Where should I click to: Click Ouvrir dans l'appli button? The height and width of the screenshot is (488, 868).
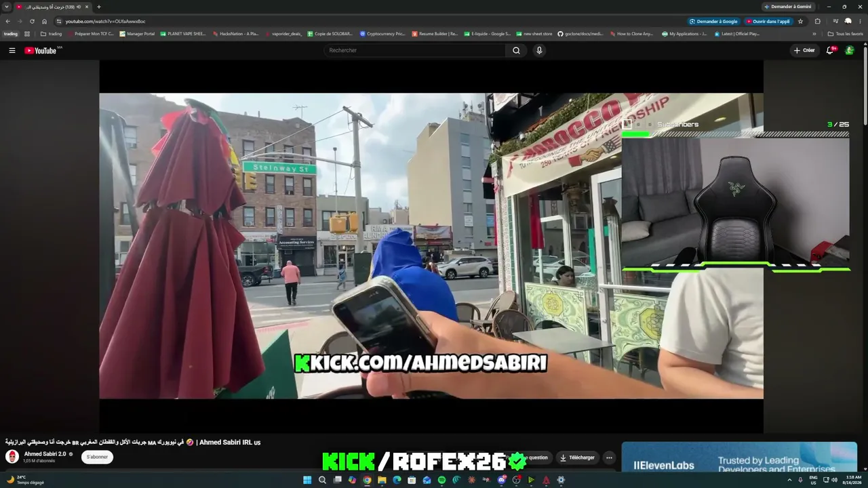[768, 21]
